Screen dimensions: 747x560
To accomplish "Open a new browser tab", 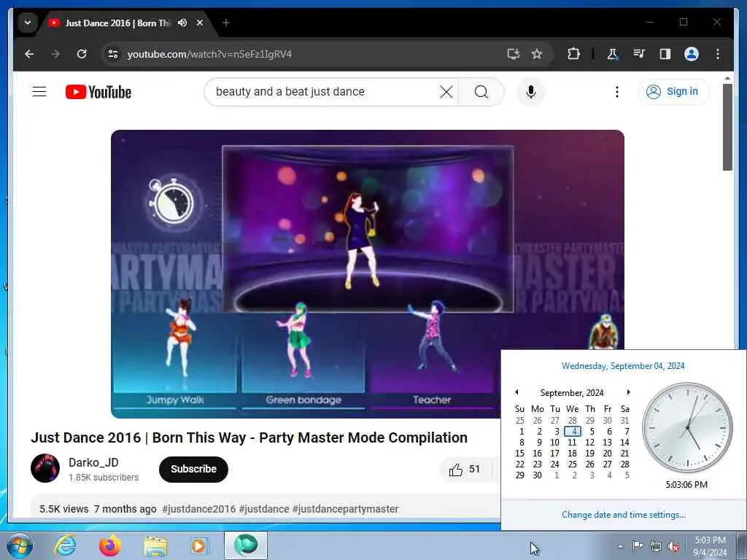I will pos(226,23).
